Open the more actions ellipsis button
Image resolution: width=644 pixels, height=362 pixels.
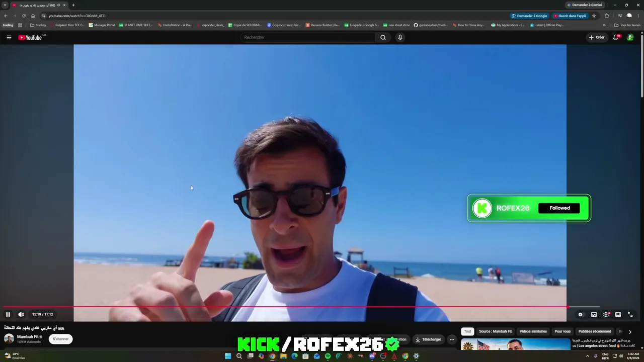coord(452,339)
